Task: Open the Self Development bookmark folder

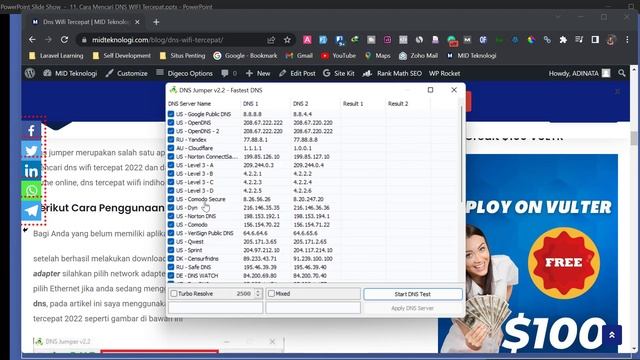Action: tap(122, 56)
